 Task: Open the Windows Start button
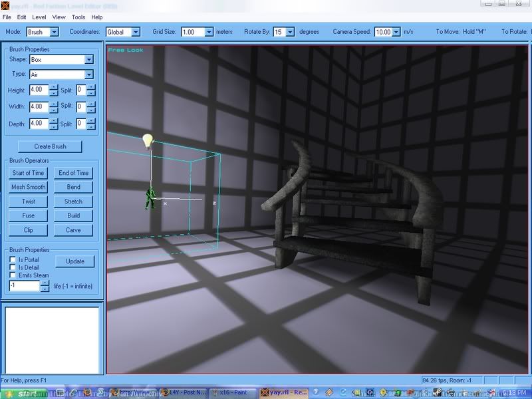click(24, 394)
